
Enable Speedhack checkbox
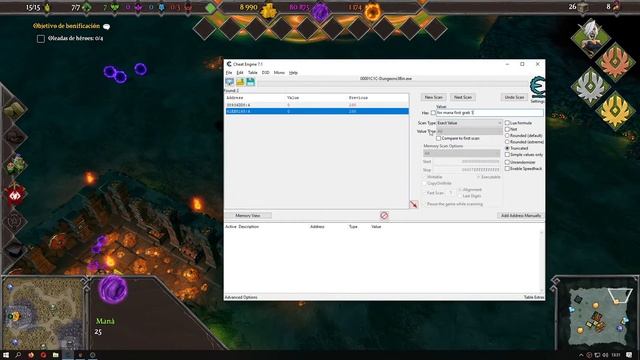507,169
